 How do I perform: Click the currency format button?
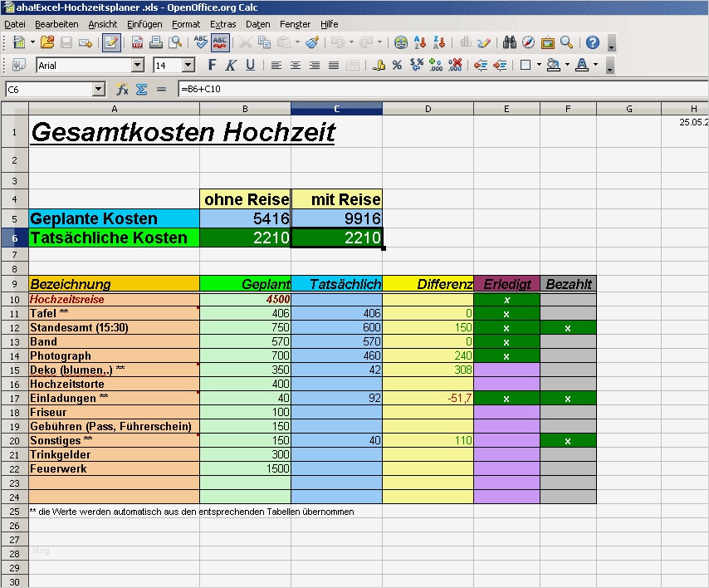[x=379, y=64]
